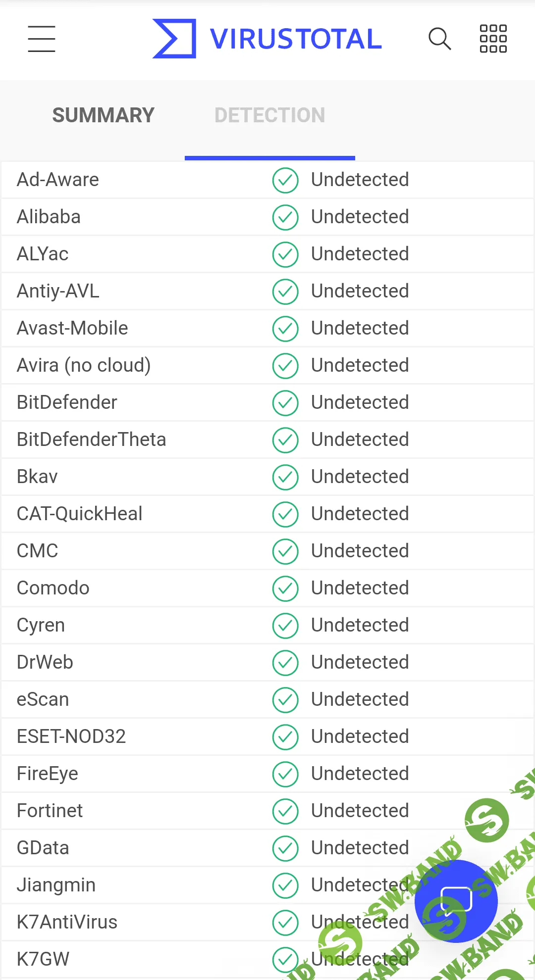The width and height of the screenshot is (535, 980).
Task: Click the green check icon for Comodo
Action: coord(285,588)
